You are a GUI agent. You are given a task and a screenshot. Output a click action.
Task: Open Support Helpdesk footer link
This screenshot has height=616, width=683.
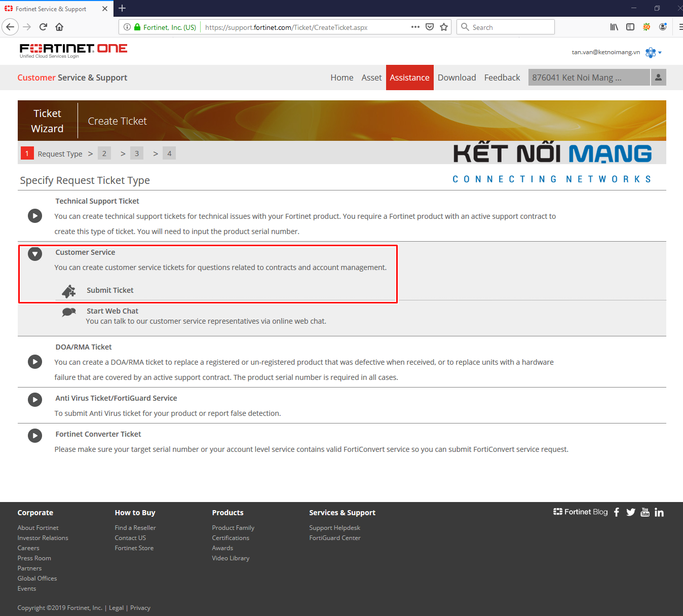click(335, 528)
